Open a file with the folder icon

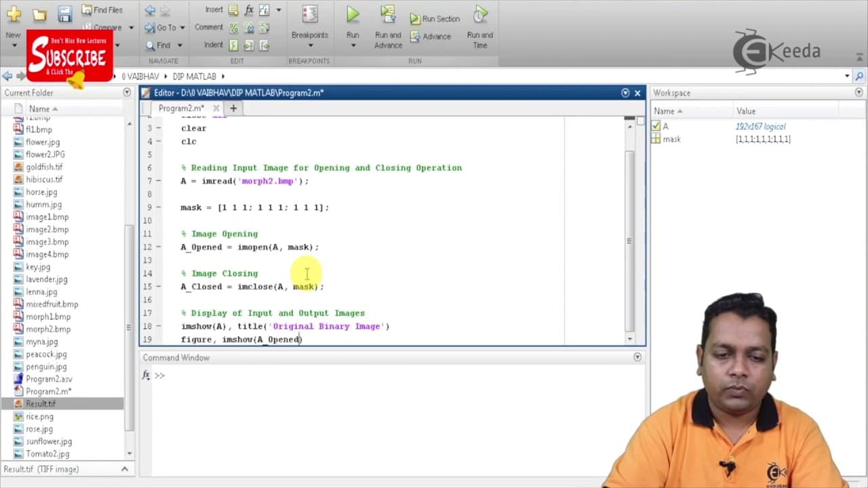(x=39, y=14)
